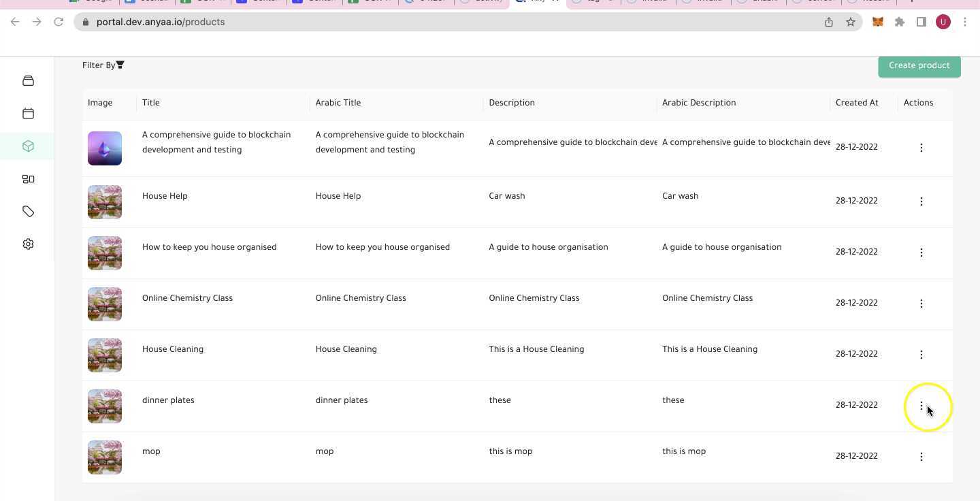Click the Filter By funnel icon
The height and width of the screenshot is (501, 980).
[120, 65]
